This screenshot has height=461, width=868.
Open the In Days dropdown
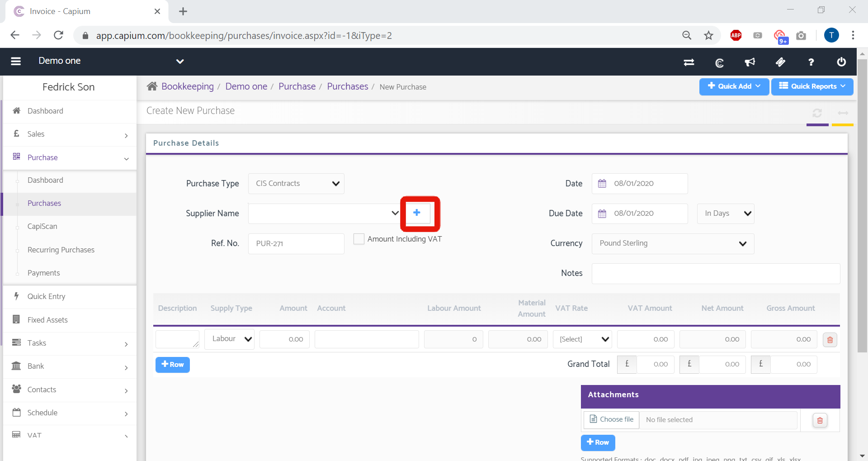click(726, 214)
